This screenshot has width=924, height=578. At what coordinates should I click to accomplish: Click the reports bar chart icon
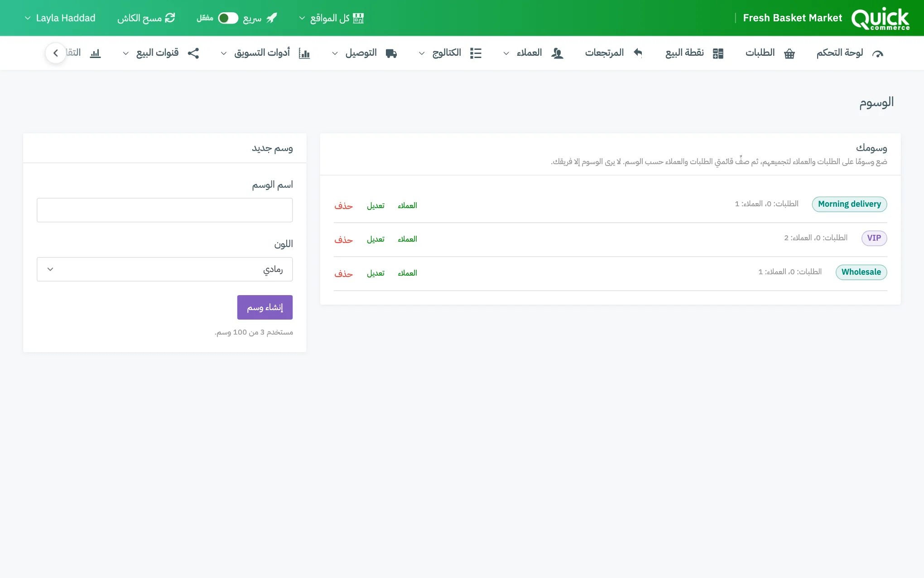95,53
